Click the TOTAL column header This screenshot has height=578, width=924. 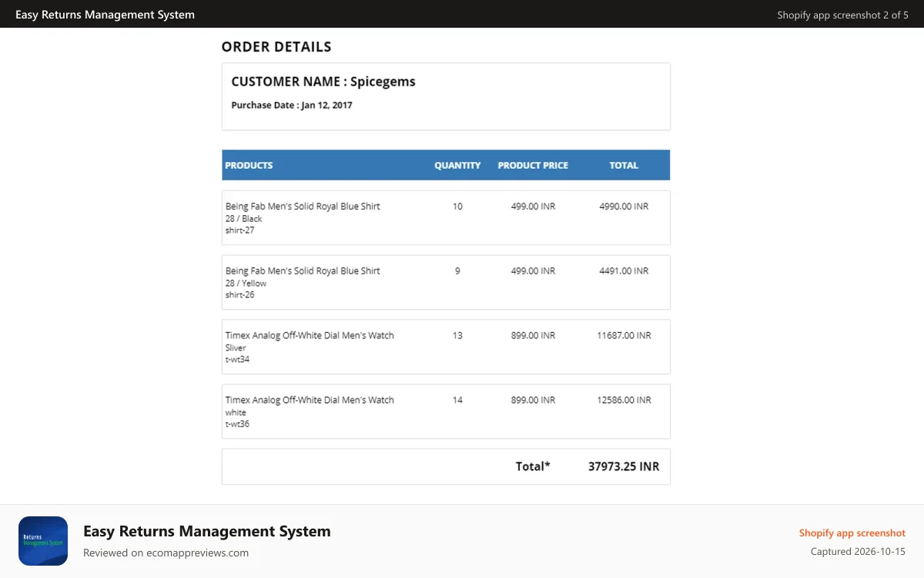pyautogui.click(x=624, y=165)
